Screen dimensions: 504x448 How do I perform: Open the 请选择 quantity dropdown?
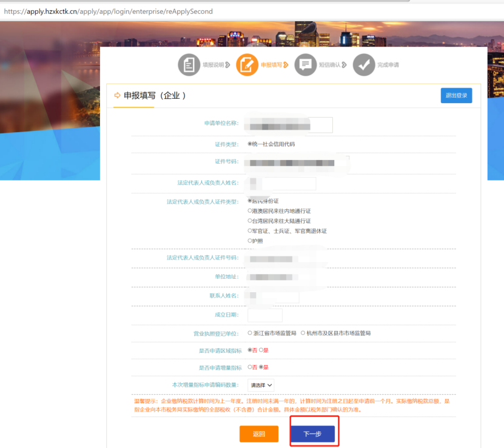click(261, 385)
